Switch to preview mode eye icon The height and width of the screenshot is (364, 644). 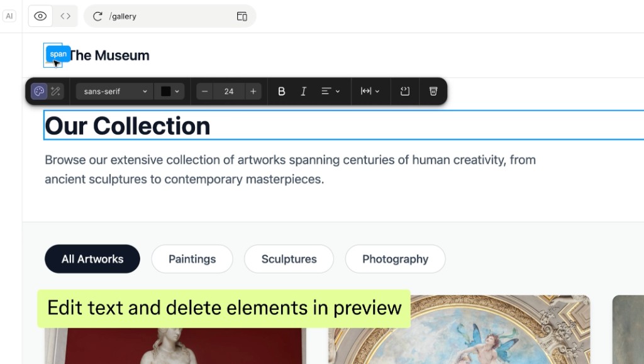40,16
